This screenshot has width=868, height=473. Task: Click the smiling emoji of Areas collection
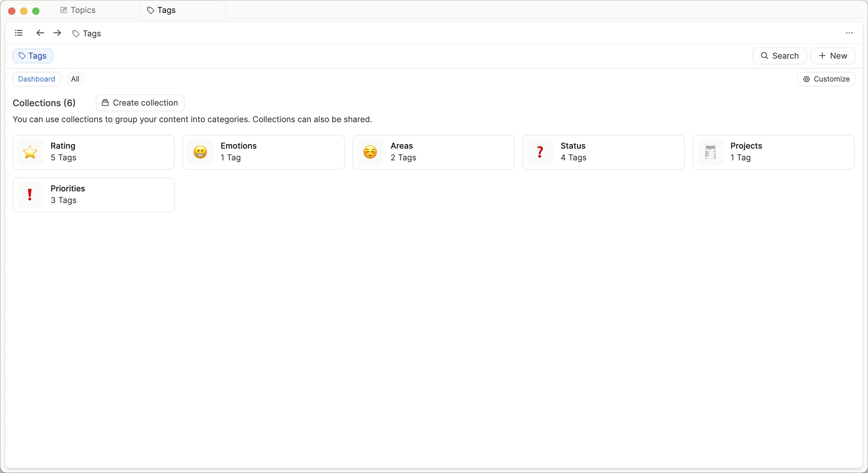(x=370, y=152)
